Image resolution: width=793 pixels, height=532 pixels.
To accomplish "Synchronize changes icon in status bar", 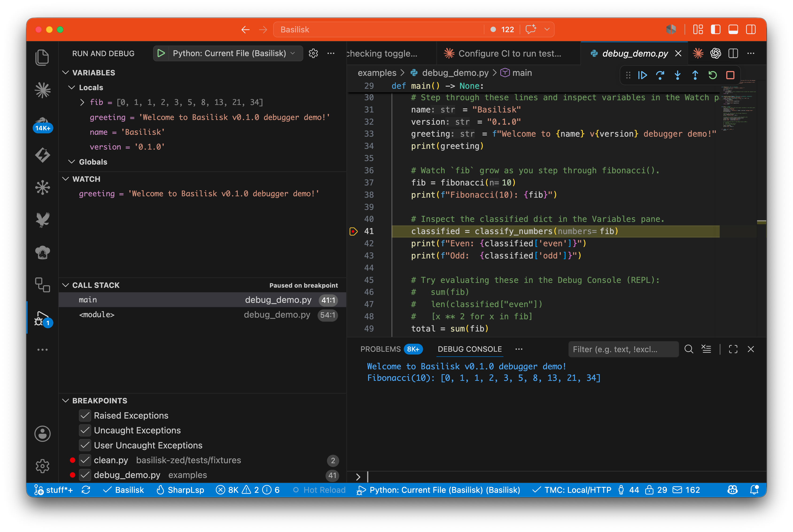I will 86,490.
